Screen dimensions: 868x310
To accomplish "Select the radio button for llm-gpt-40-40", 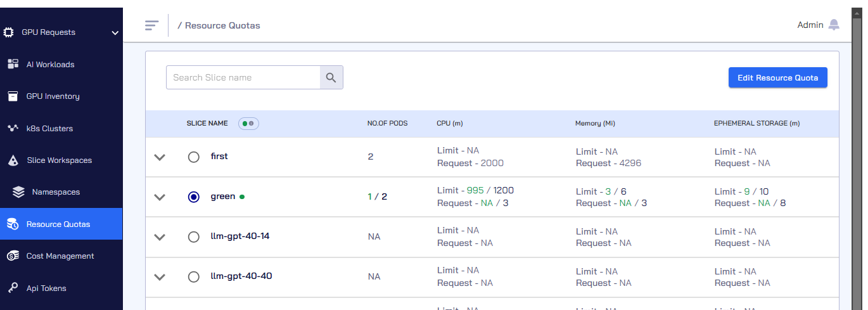I will point(194,277).
